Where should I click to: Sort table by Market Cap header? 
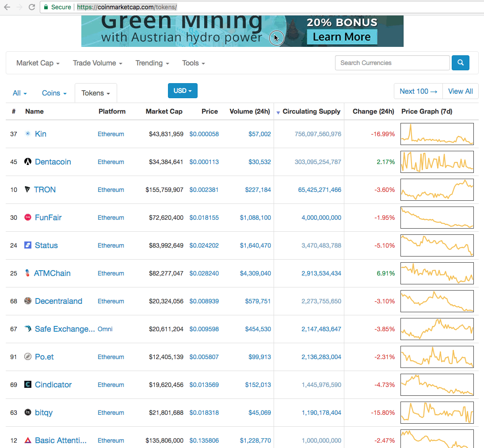164,111
